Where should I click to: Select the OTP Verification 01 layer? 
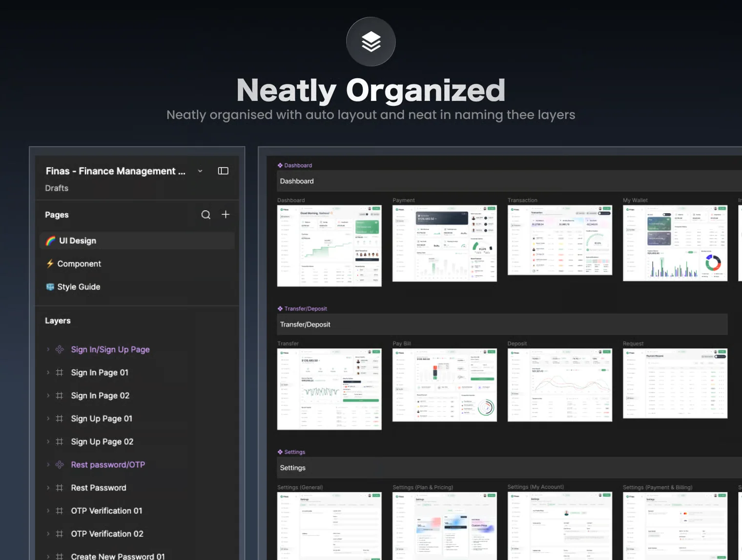click(106, 511)
